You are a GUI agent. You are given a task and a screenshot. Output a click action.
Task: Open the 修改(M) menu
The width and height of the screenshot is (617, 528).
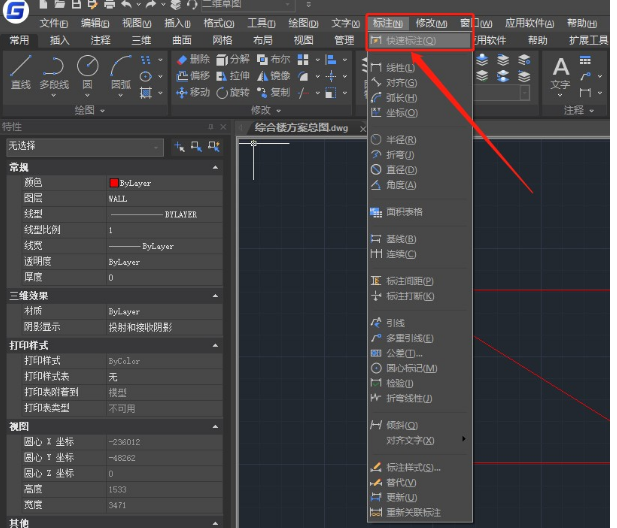point(431,23)
